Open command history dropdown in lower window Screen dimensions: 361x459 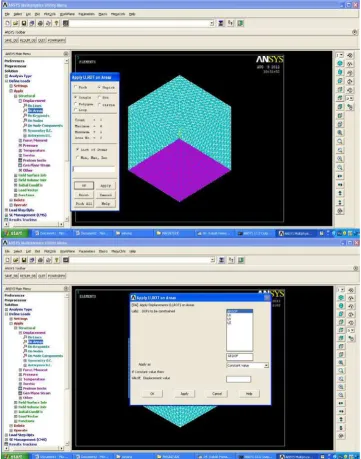(212, 260)
